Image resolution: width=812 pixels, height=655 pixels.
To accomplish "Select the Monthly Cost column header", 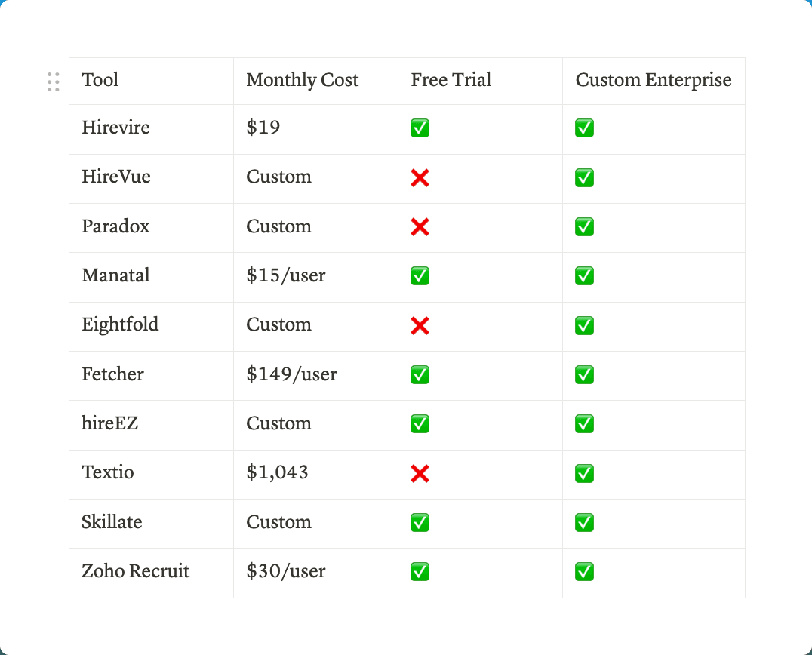I will (x=303, y=80).
